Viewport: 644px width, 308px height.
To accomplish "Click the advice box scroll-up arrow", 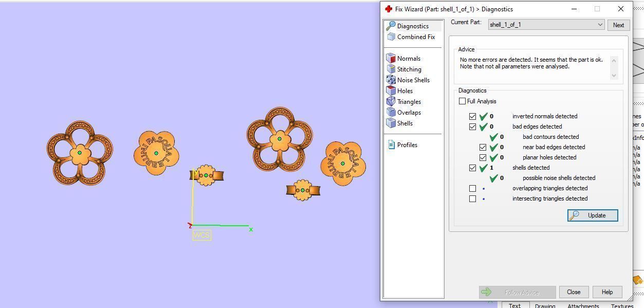I will (613, 60).
